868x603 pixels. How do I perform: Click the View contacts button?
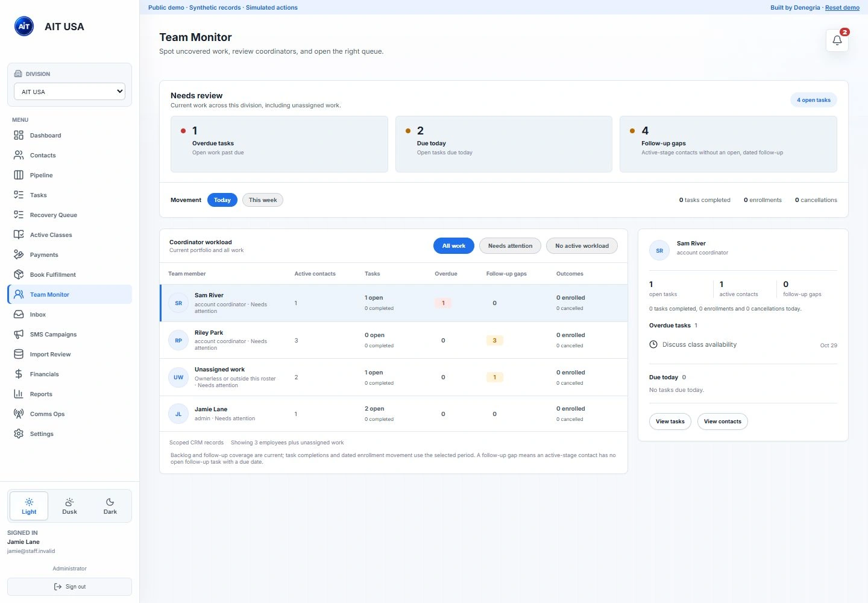[x=723, y=421]
